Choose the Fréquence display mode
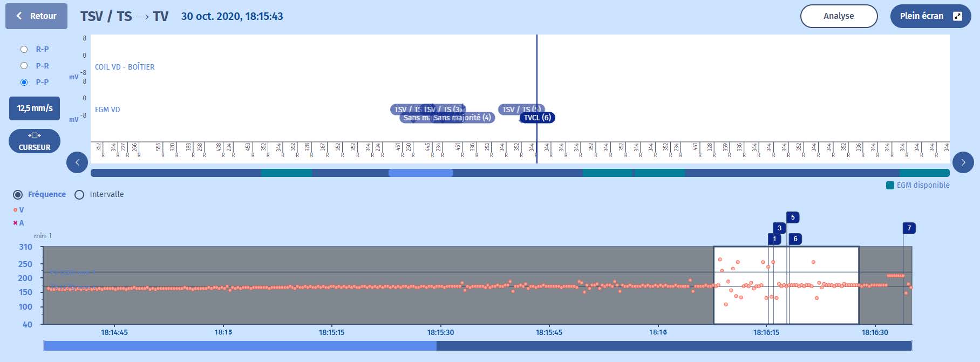This screenshot has height=362, width=980. point(18,194)
